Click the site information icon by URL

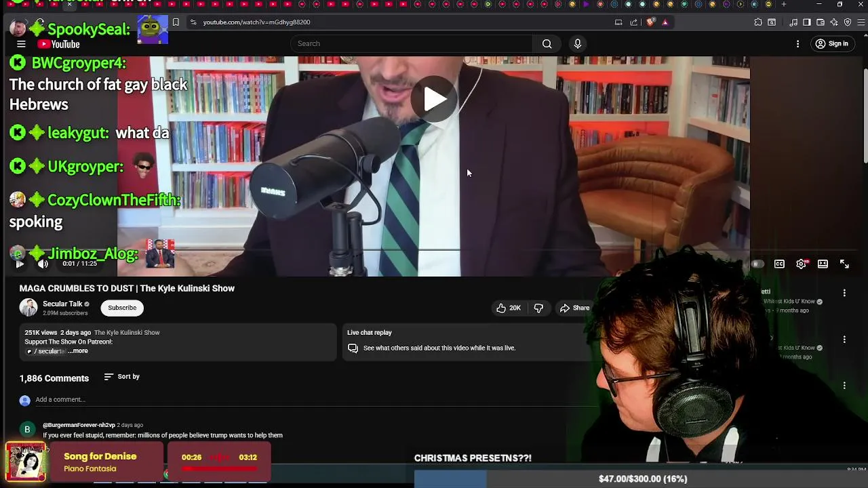[193, 22]
